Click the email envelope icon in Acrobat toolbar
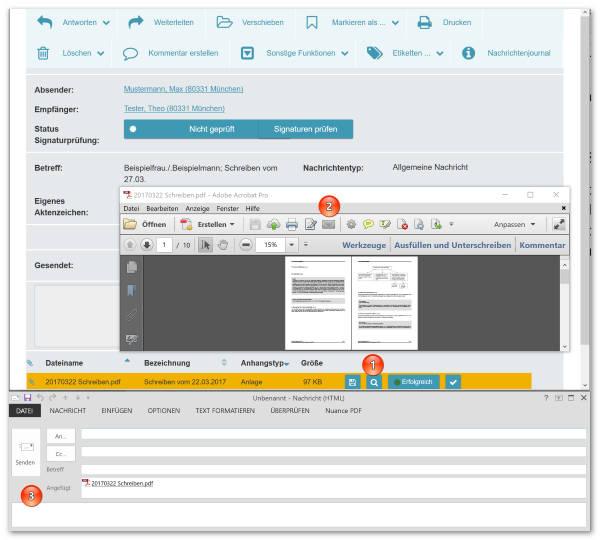 (x=328, y=225)
